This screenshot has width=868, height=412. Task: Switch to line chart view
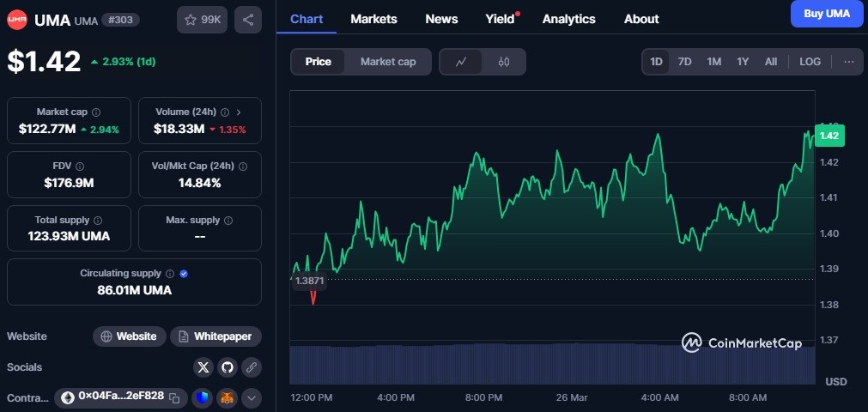coord(460,62)
